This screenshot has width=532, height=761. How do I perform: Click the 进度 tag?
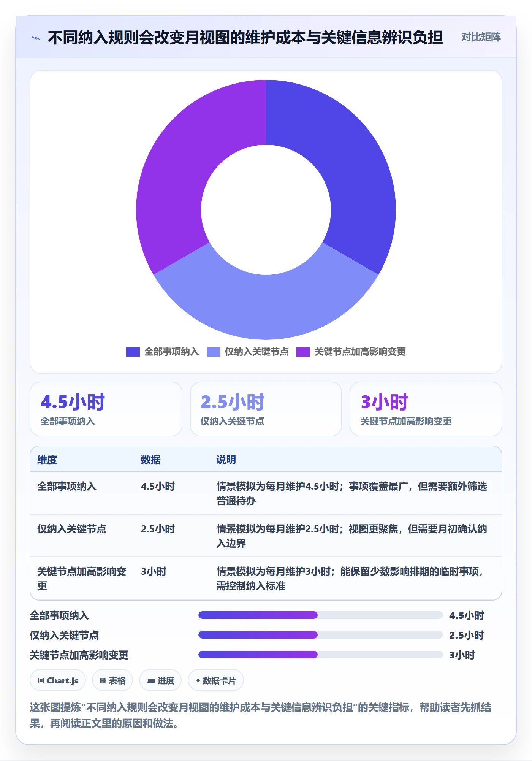tap(160, 680)
